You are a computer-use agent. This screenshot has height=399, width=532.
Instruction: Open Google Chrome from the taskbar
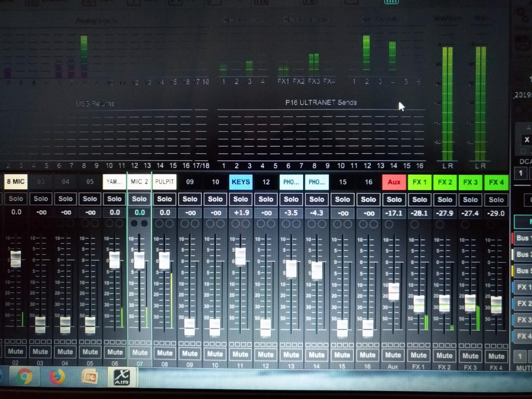coord(24,377)
